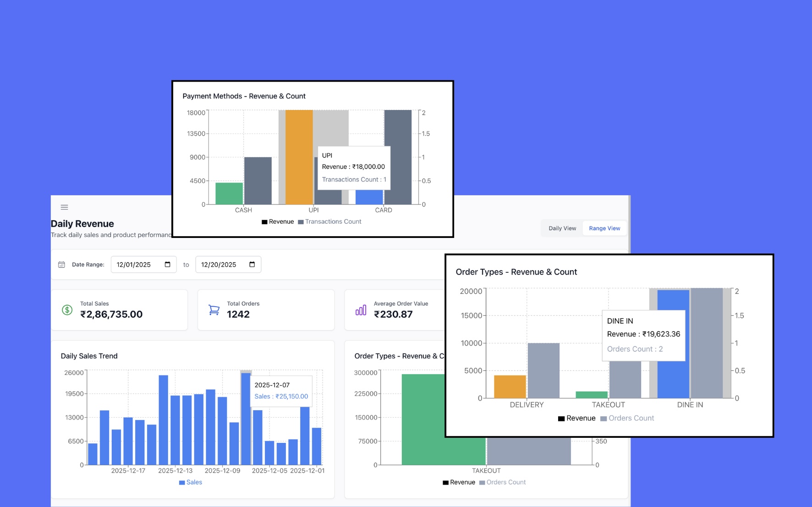Click the Revenue legend marker under the bottom Order Types chart
The width and height of the screenshot is (812, 507).
coord(445,482)
